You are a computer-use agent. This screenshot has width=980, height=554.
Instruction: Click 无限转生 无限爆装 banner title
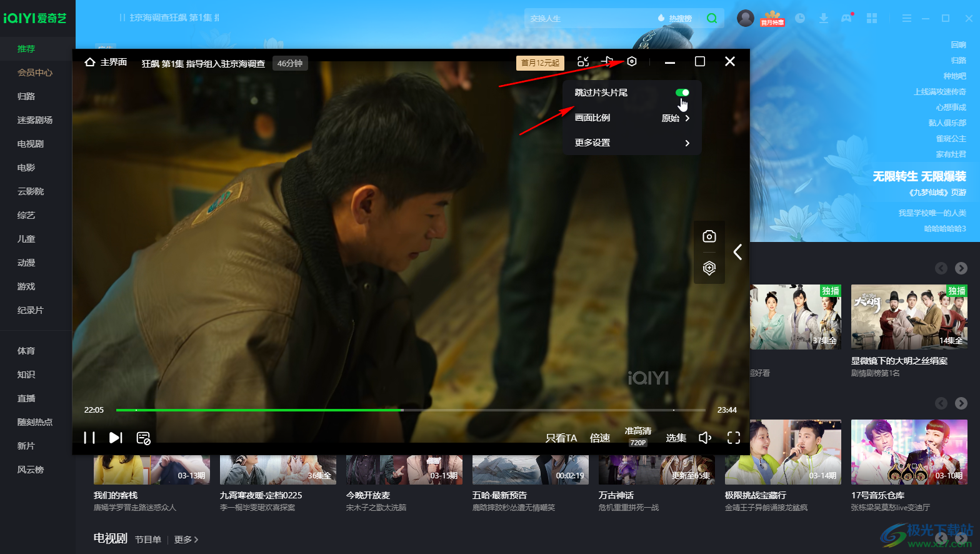coord(919,176)
